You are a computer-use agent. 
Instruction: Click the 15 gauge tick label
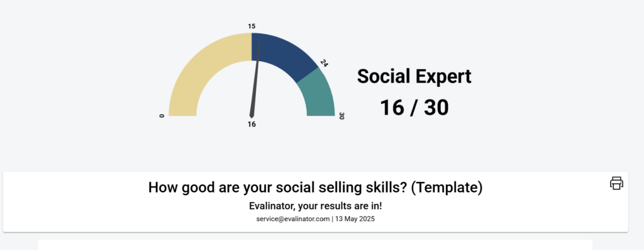click(252, 26)
